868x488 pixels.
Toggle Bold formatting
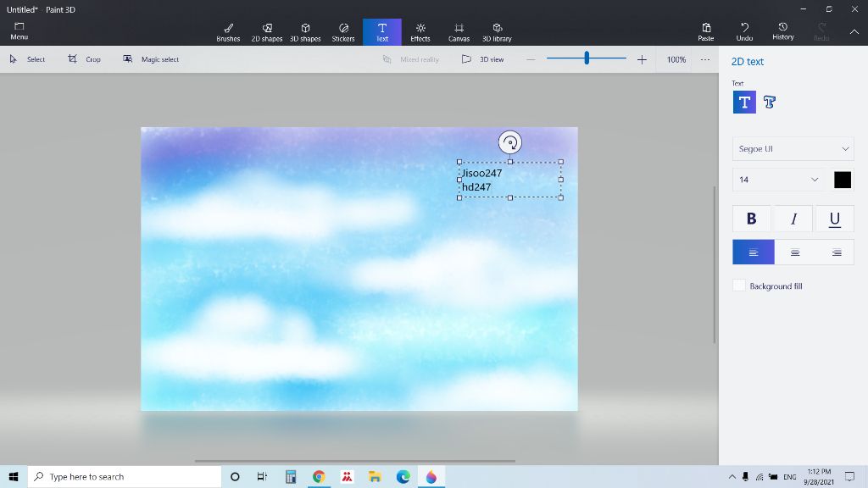751,219
